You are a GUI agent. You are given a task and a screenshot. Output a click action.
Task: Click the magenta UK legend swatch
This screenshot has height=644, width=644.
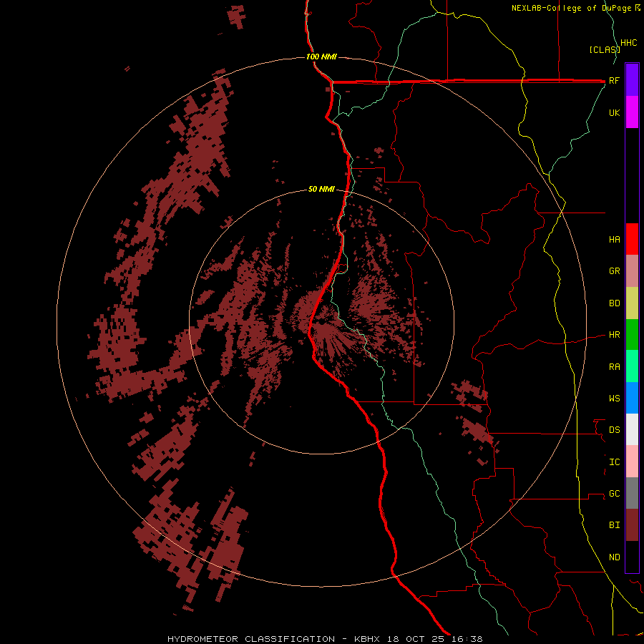point(632,112)
